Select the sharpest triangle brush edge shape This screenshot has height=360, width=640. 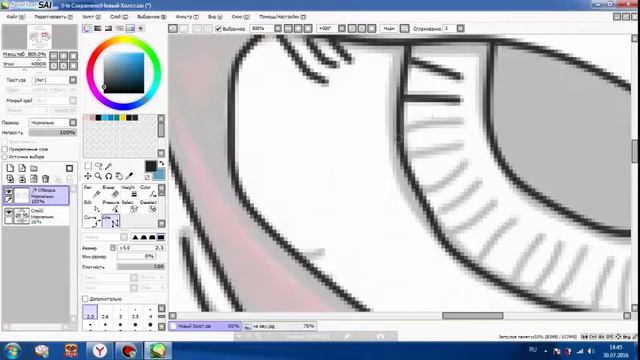135,237
